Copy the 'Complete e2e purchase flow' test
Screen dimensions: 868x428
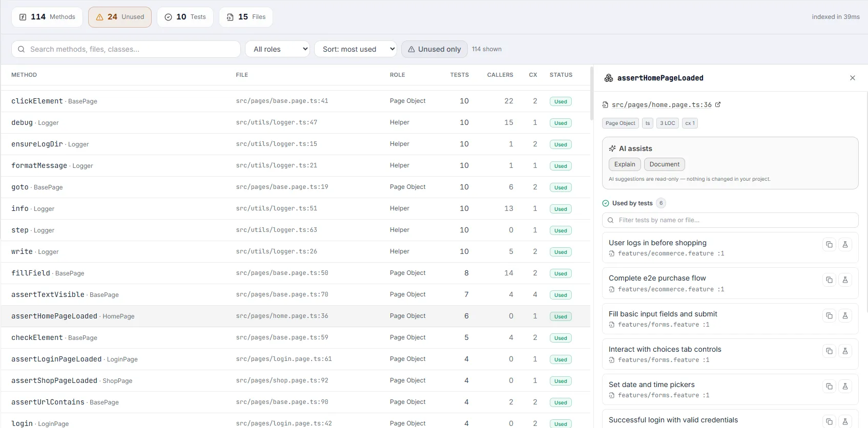click(x=829, y=280)
